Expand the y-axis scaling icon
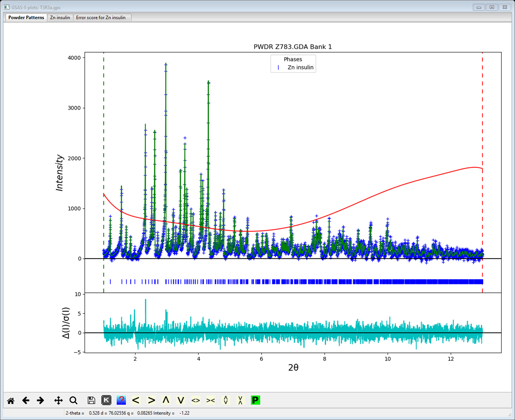 (225, 401)
